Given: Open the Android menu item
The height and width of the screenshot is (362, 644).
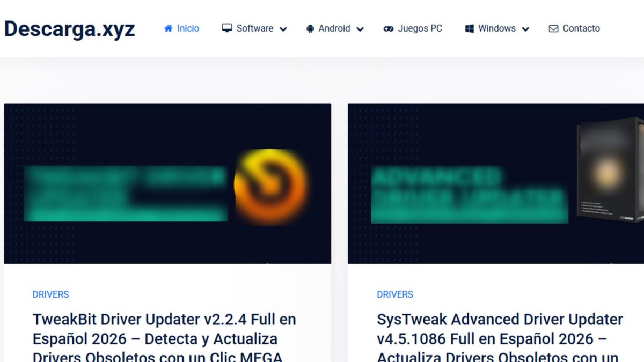Looking at the screenshot, I should click(335, 28).
